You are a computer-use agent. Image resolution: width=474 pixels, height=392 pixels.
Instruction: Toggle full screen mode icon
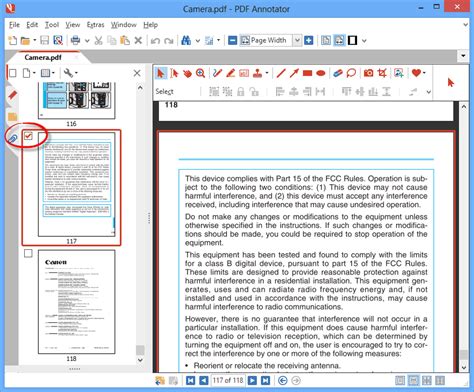352,41
